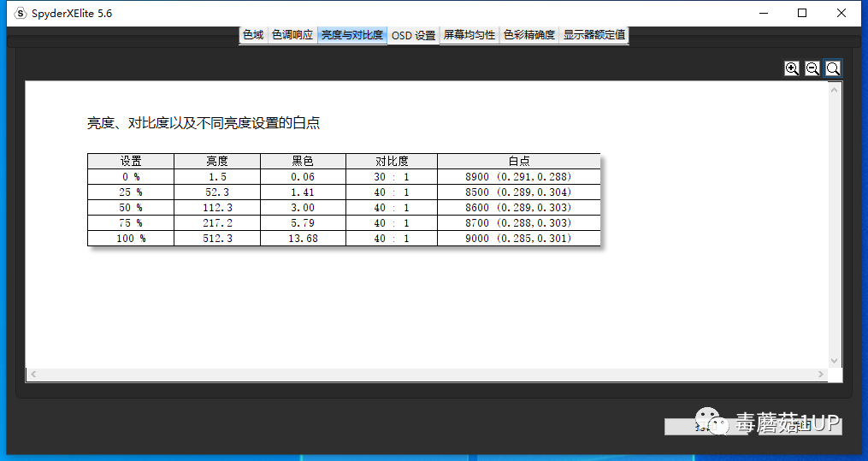The width and height of the screenshot is (868, 461).
Task: Click the black level value 5.79
Action: (x=303, y=223)
